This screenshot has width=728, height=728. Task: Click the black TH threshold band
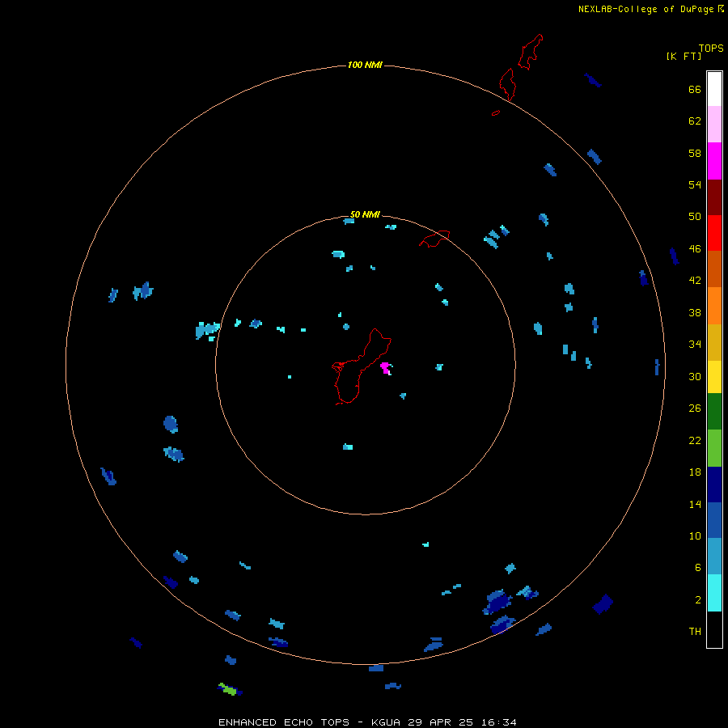[x=714, y=629]
